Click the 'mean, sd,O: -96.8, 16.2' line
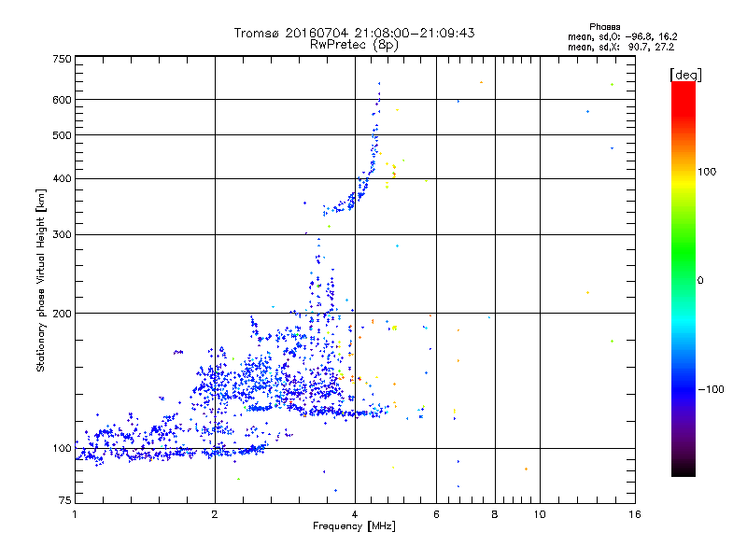 [622, 36]
